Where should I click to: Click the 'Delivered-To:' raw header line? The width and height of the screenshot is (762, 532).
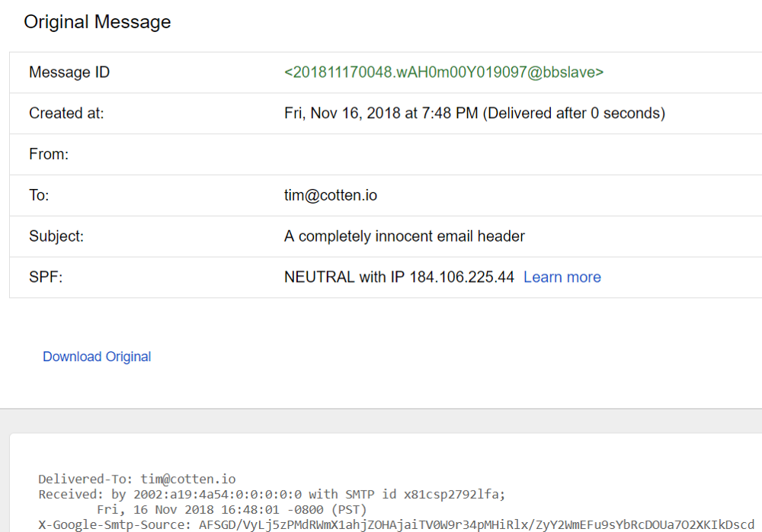pos(137,479)
